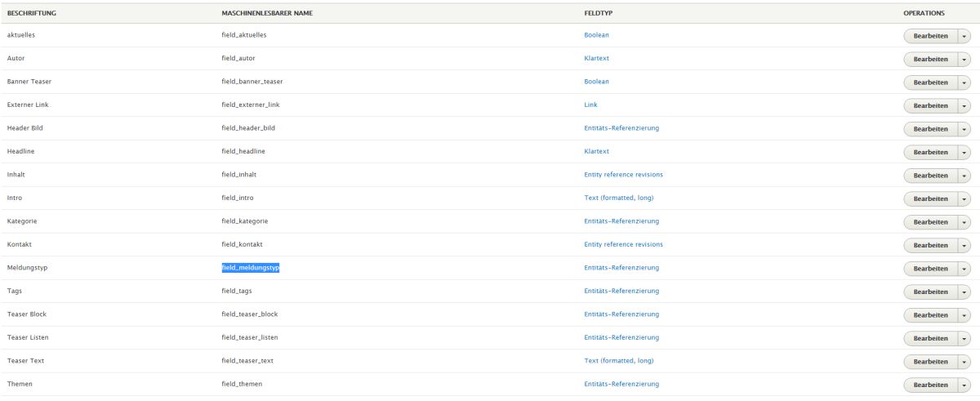This screenshot has height=401, width=980.
Task: Open dropdown arrow for aktuelles row
Action: coord(964,36)
